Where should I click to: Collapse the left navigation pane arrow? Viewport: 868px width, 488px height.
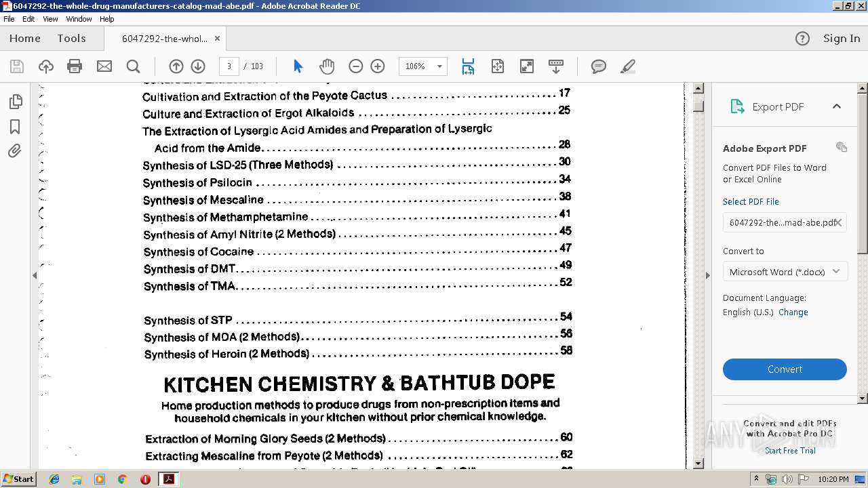click(35, 275)
